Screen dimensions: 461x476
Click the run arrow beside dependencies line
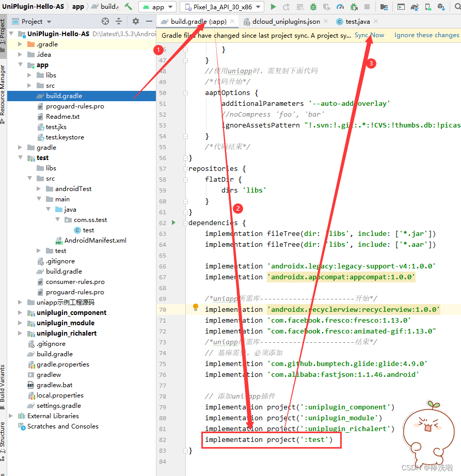(173, 223)
